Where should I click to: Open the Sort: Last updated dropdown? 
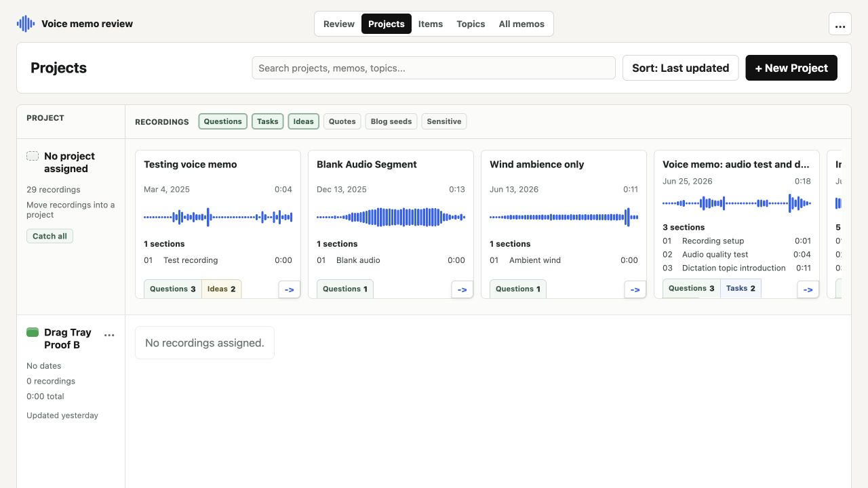pyautogui.click(x=681, y=68)
